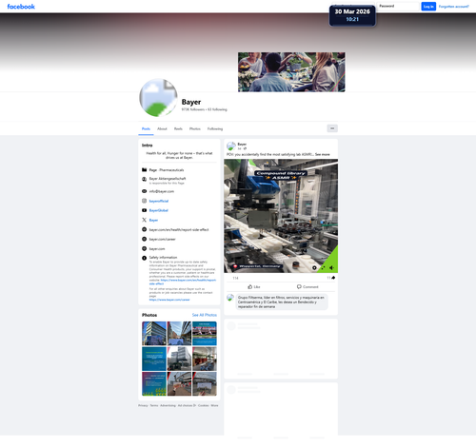476x448 pixels.
Task: Click the full https://www.bayer.com/career link in safety text
Action: [169, 300]
